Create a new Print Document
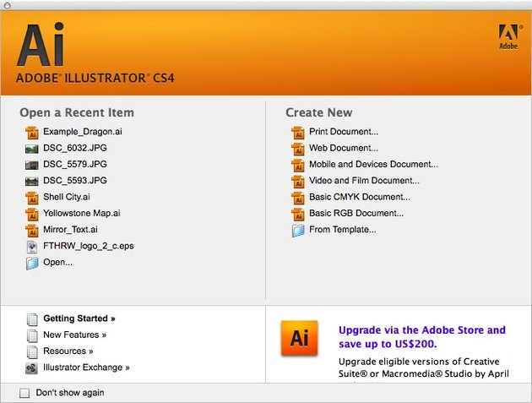This screenshot has height=403, width=532. [x=344, y=132]
